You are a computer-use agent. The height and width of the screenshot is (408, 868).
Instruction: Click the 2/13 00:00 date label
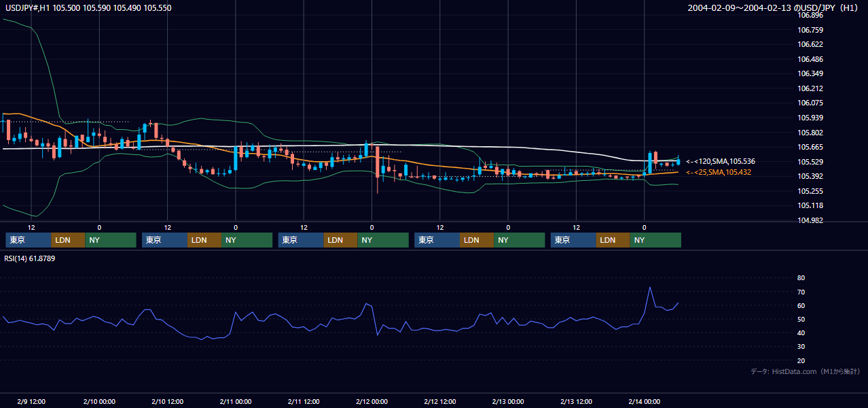click(x=508, y=401)
